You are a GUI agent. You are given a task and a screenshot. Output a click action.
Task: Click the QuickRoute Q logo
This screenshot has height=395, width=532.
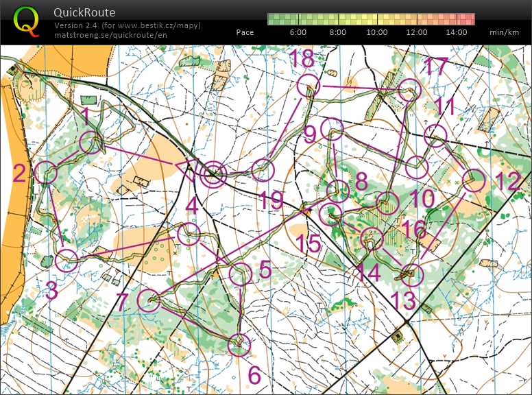(x=27, y=21)
